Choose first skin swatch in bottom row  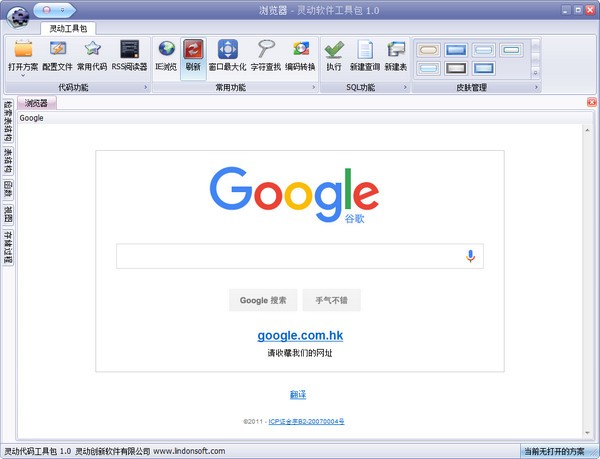click(429, 68)
